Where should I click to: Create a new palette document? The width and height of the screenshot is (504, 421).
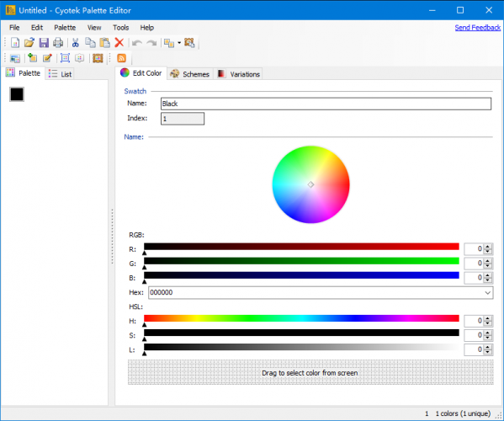[15, 42]
